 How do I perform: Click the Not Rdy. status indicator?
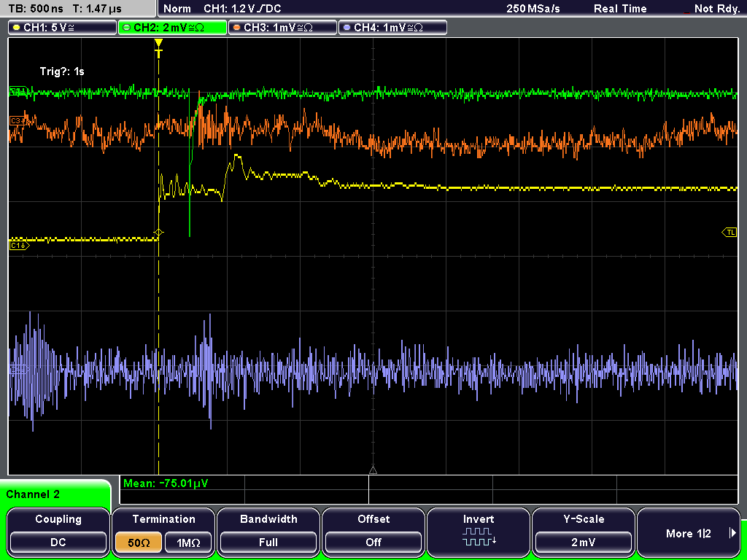click(717, 9)
